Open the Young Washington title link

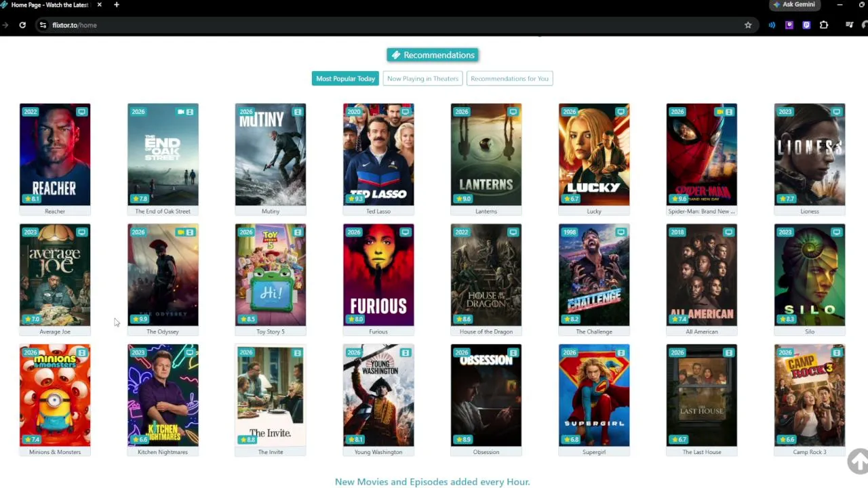378,452
